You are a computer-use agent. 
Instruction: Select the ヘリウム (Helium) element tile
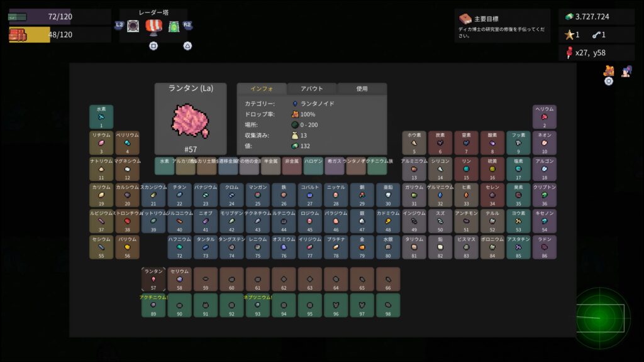[x=545, y=116]
